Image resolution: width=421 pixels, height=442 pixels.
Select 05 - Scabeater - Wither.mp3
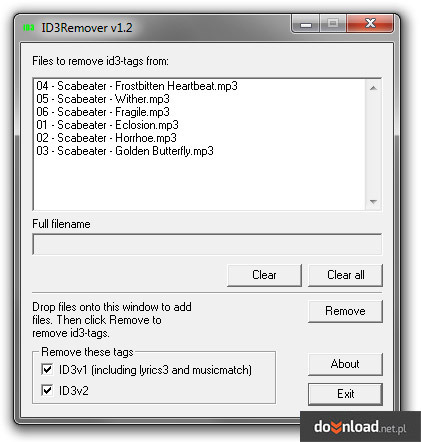point(103,99)
